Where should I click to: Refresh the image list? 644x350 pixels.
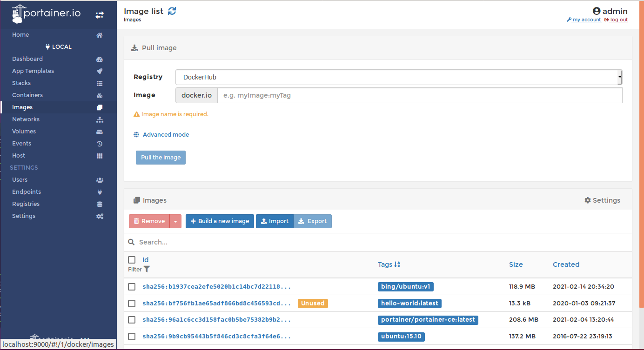pyautogui.click(x=172, y=11)
